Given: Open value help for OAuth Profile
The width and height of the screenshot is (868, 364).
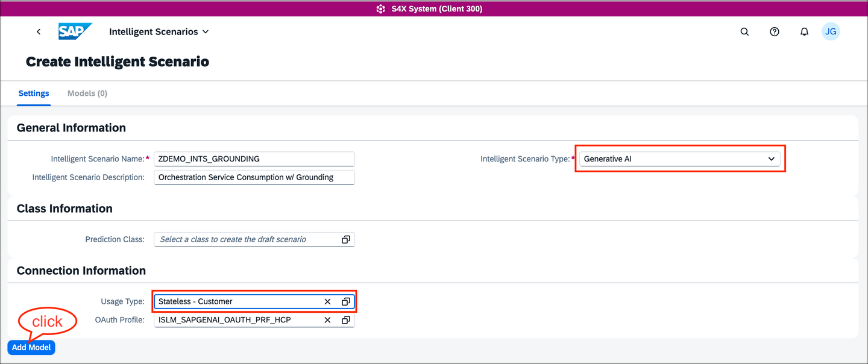Looking at the screenshot, I should (x=346, y=320).
